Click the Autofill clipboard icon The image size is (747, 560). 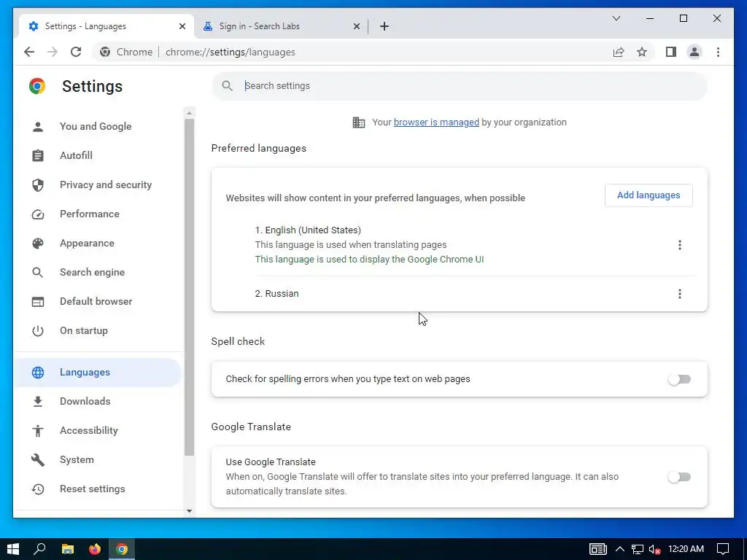38,156
